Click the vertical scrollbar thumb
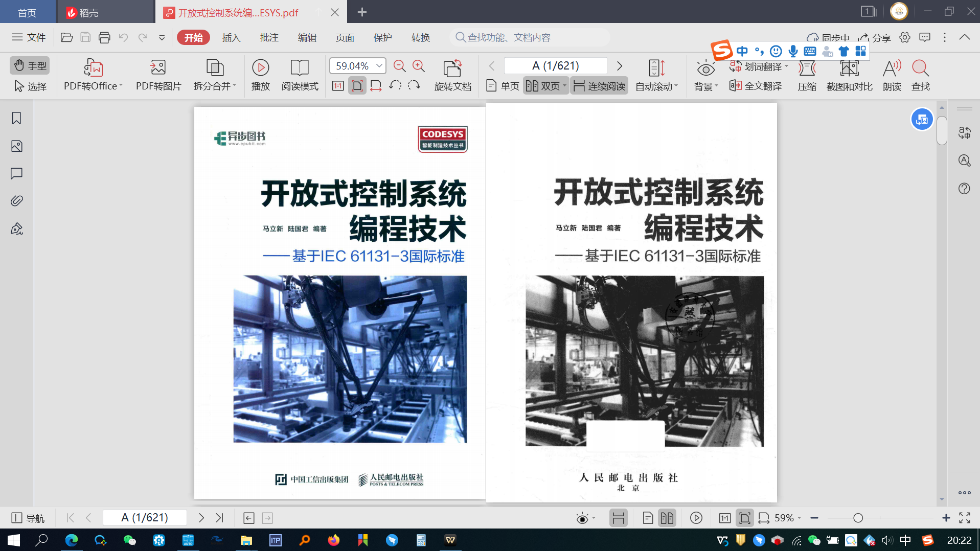 pos(942,130)
